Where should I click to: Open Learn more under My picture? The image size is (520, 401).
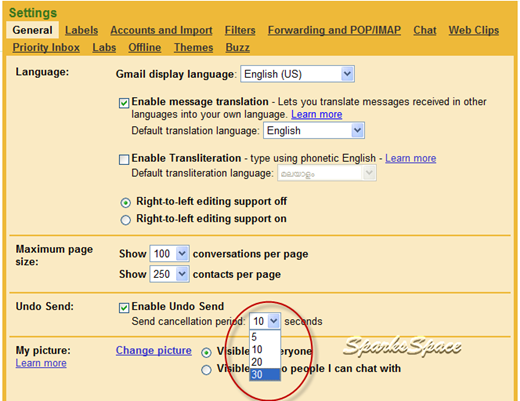[41, 363]
